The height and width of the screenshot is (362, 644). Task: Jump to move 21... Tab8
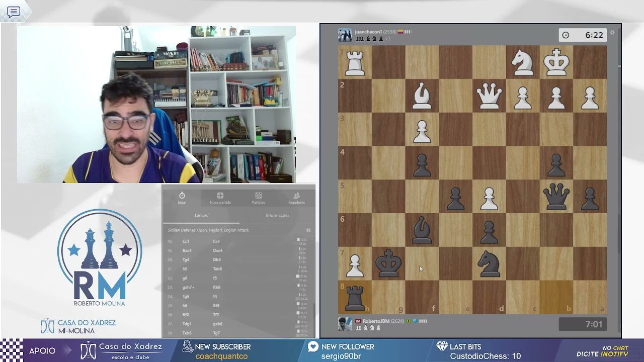point(217,269)
